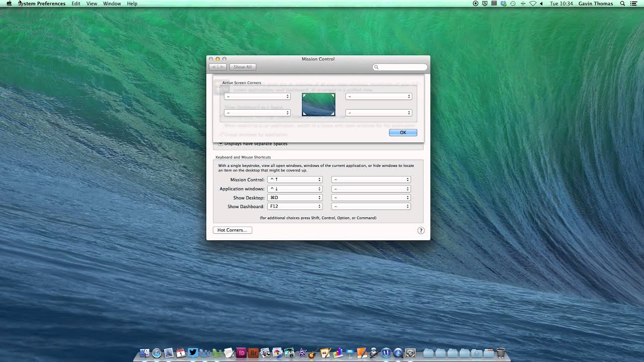Toggle Displays have separate Spaces checkbox
Image resolution: width=644 pixels, height=362 pixels.
click(x=220, y=144)
